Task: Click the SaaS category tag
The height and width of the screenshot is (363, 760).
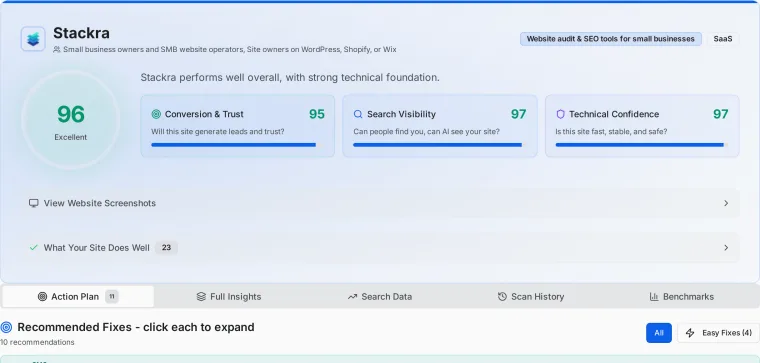Action: point(723,39)
